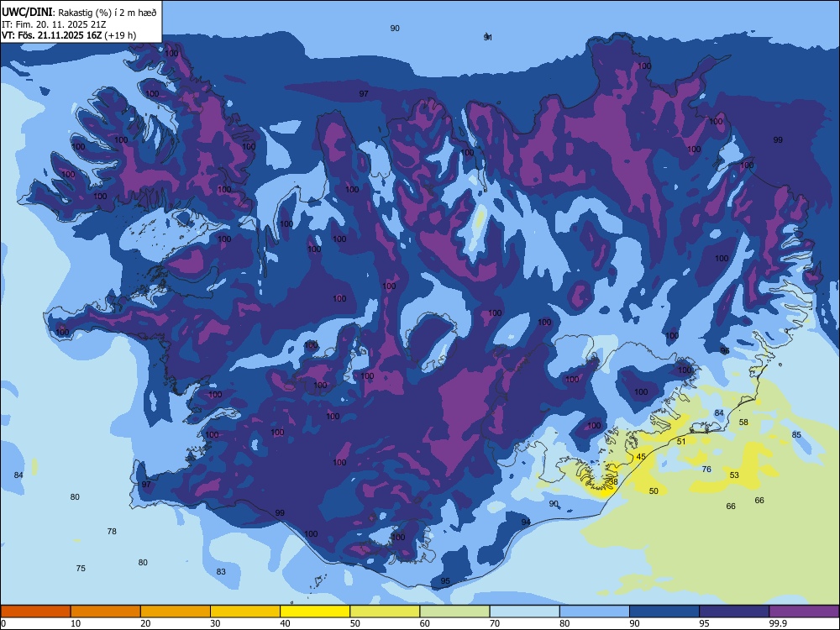Click the 0–10 dark orange legend swatch
The height and width of the screenshot is (630, 840).
pos(35,612)
